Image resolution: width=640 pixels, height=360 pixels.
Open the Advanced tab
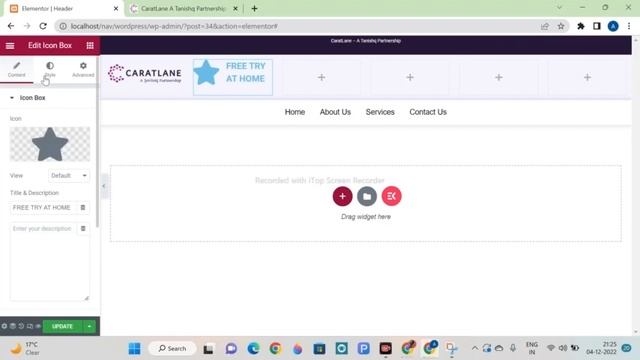[83, 69]
